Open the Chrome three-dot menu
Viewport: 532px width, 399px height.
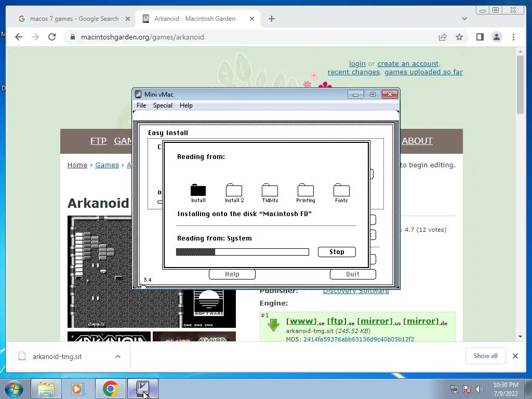pos(513,37)
